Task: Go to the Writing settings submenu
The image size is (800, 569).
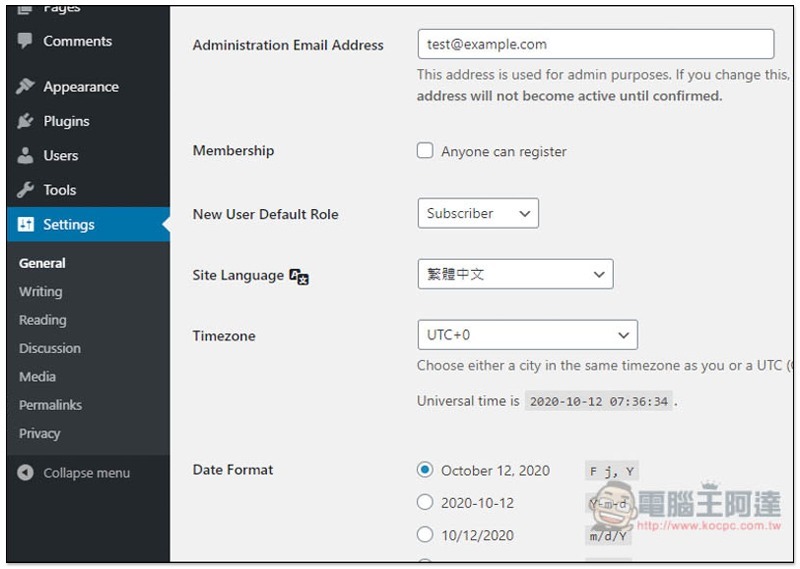Action: tap(41, 292)
